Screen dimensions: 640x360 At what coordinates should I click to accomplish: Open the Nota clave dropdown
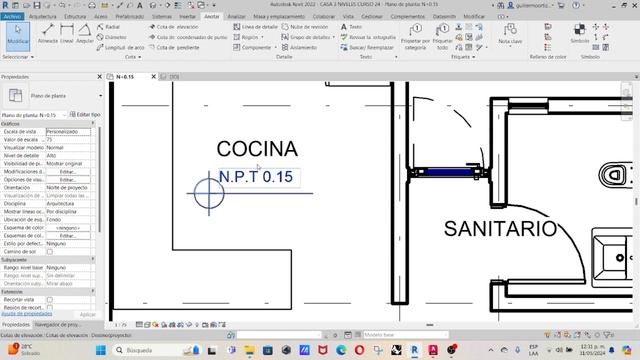pyautogui.click(x=510, y=47)
